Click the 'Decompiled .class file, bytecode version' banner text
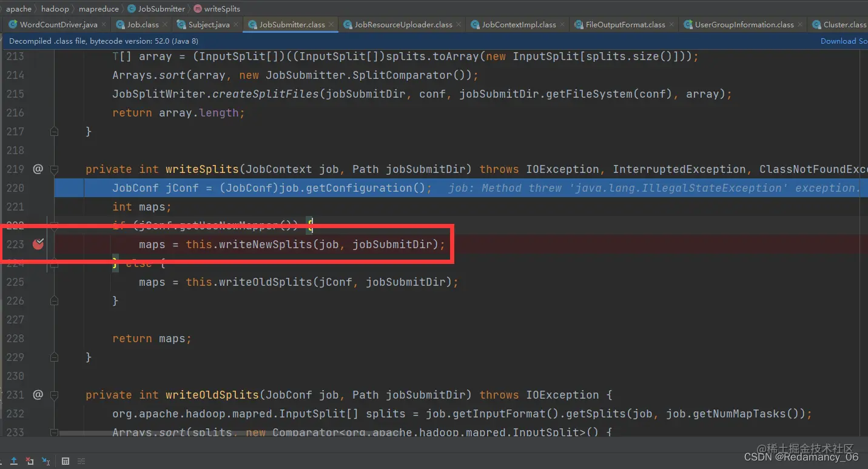The height and width of the screenshot is (469, 868). tap(103, 41)
